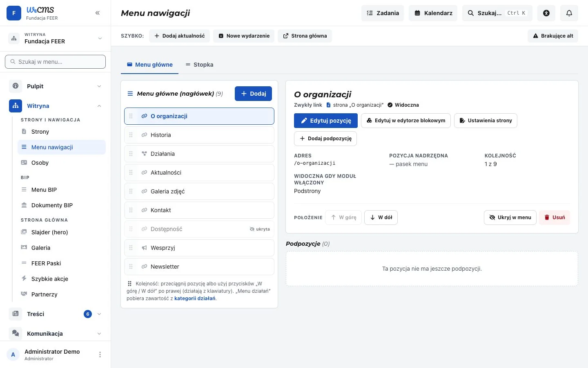Image resolution: width=588 pixels, height=368 pixels.
Task: Open Zadania in top bar
Action: click(x=383, y=13)
